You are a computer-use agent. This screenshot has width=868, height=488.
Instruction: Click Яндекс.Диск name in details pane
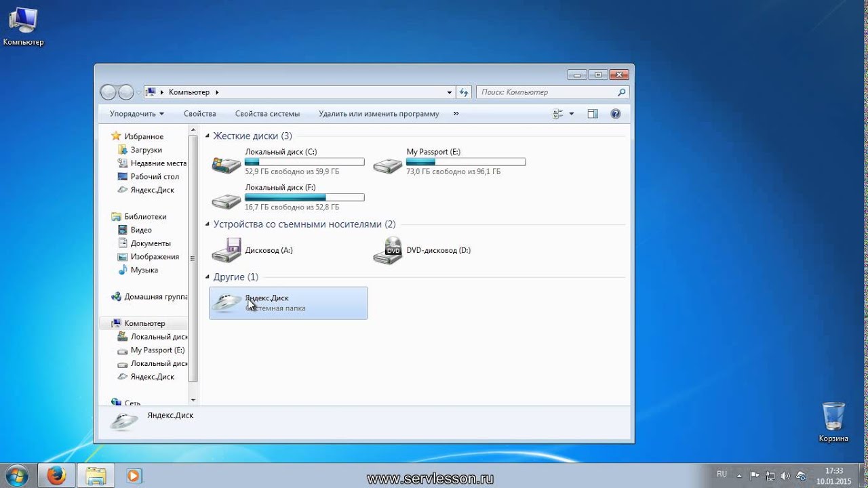point(170,415)
